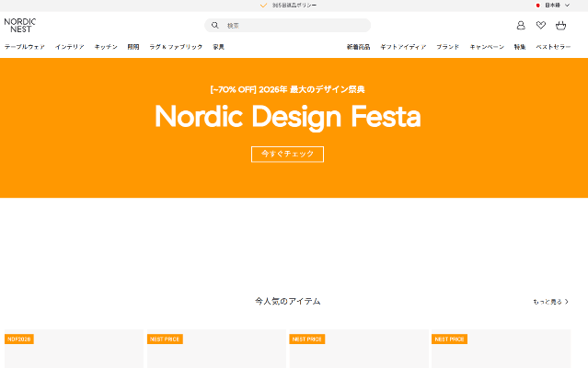Open the テーブルウェア menu
Image resolution: width=588 pixels, height=368 pixels.
pos(25,47)
